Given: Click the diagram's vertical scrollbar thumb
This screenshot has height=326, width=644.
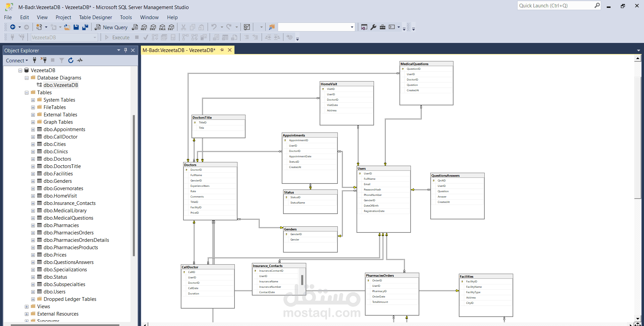Looking at the screenshot, I should point(638,138).
